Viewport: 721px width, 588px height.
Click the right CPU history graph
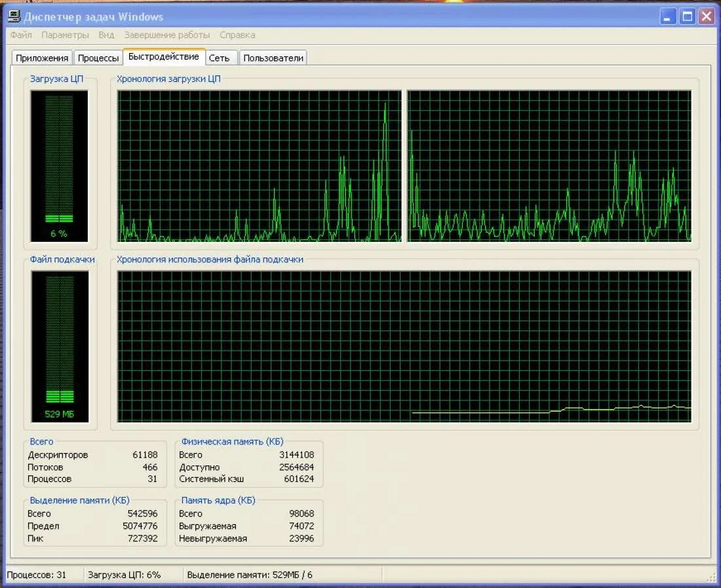[x=549, y=166]
